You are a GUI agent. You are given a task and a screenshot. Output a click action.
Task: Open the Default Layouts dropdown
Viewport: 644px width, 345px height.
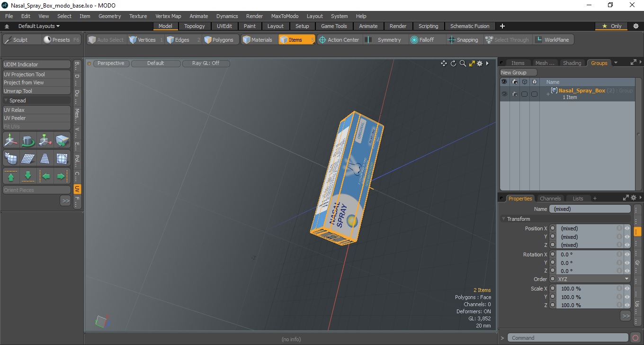(39, 26)
